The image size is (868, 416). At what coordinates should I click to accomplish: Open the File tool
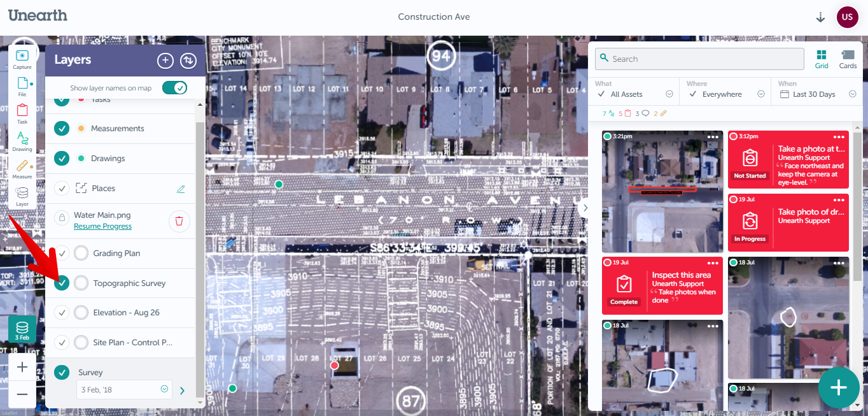[22, 87]
